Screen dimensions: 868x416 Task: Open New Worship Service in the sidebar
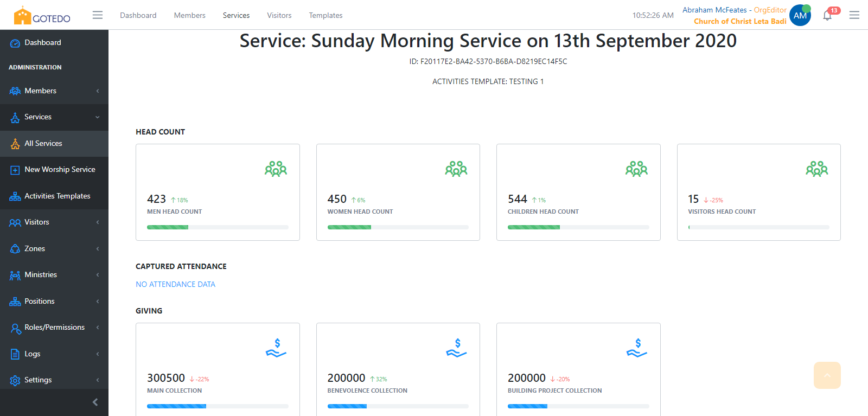click(x=60, y=170)
